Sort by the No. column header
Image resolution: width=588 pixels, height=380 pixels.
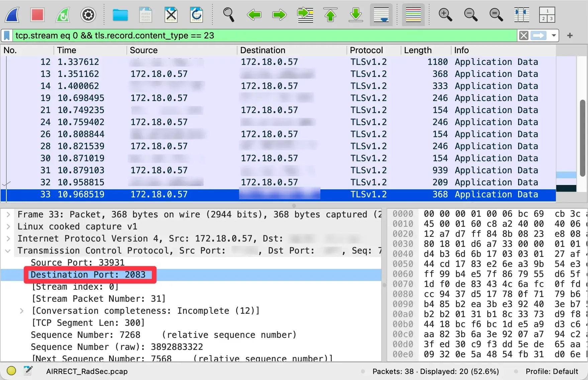[27, 50]
